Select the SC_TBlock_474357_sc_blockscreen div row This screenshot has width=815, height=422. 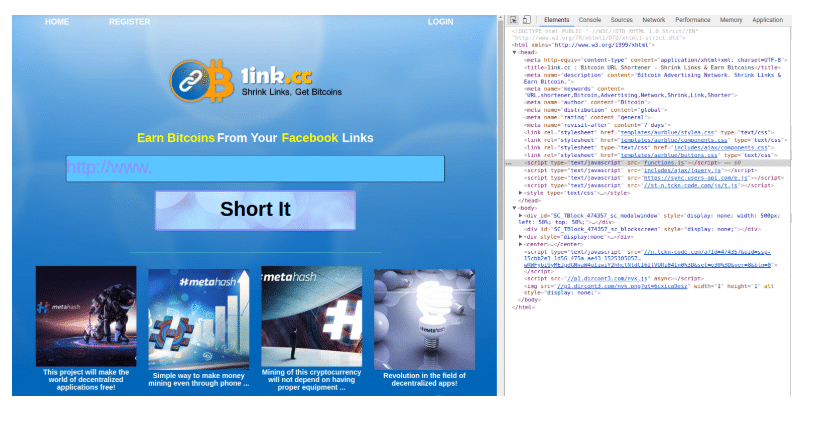(642, 229)
